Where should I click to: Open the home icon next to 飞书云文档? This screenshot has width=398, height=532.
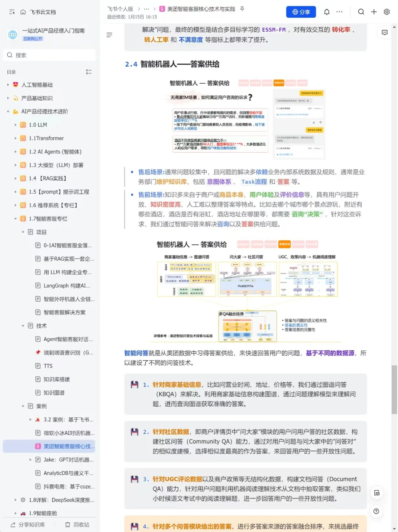(23, 12)
